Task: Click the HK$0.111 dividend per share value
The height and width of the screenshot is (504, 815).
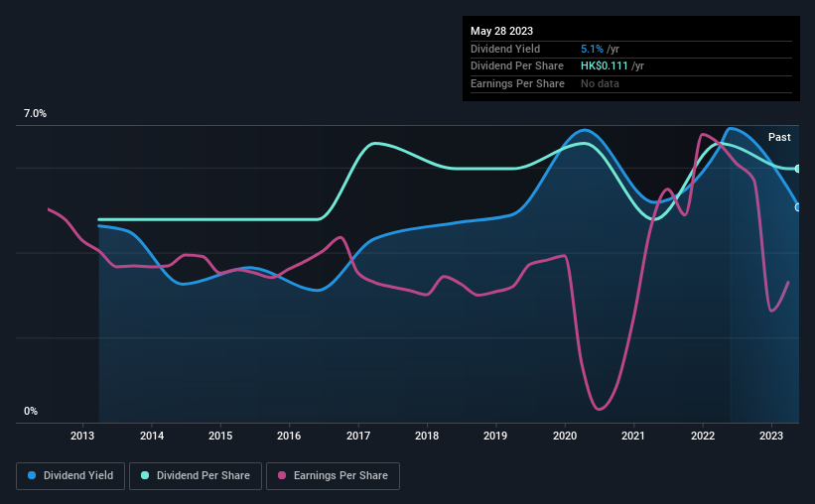Action: coord(605,65)
